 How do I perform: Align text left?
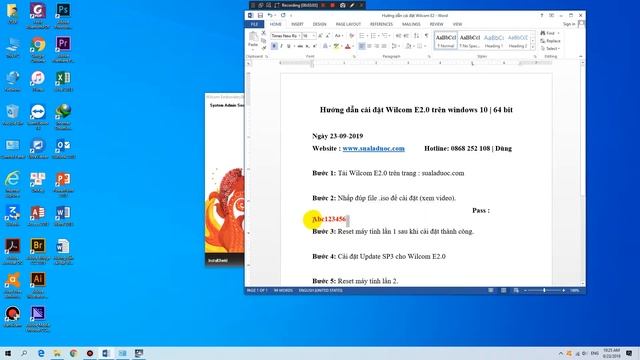coord(362,46)
